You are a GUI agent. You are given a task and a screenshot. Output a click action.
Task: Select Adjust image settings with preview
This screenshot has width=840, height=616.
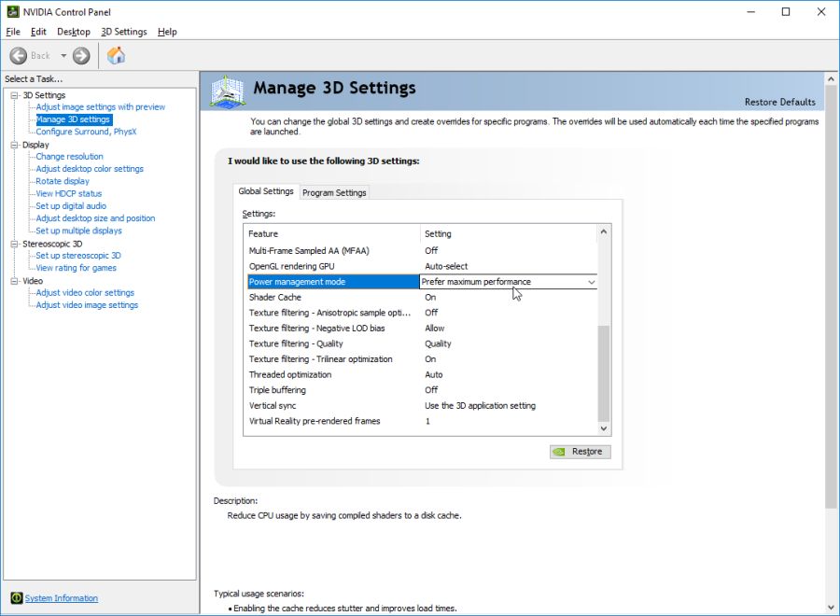tap(101, 107)
